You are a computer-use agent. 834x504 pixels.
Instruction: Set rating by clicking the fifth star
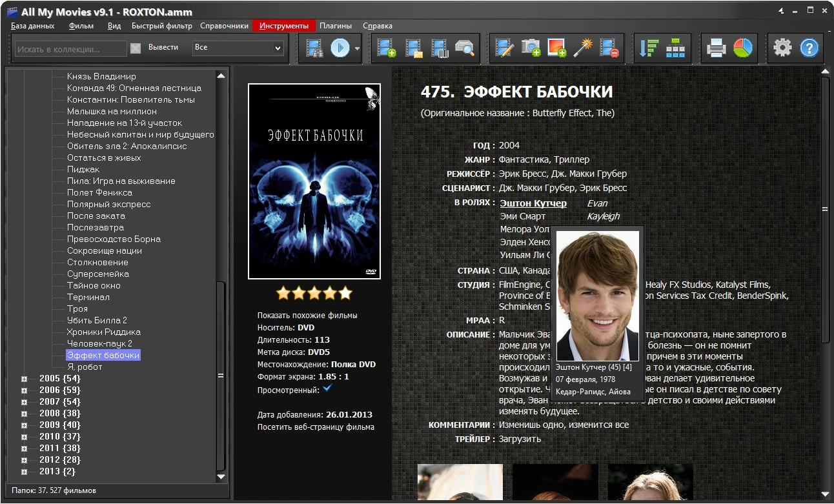click(345, 293)
